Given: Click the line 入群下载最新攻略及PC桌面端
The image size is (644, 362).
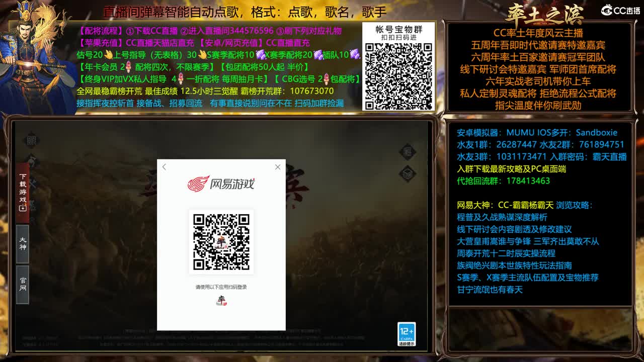Looking at the screenshot, I should click(511, 169).
